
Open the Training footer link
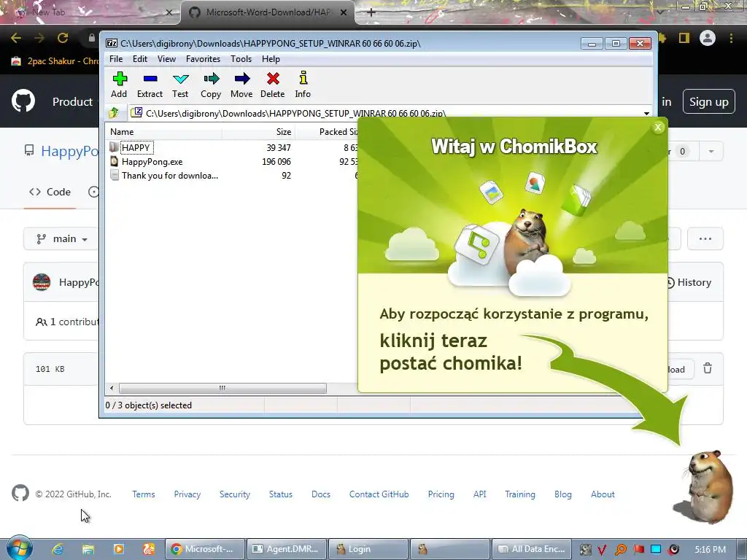click(519, 494)
